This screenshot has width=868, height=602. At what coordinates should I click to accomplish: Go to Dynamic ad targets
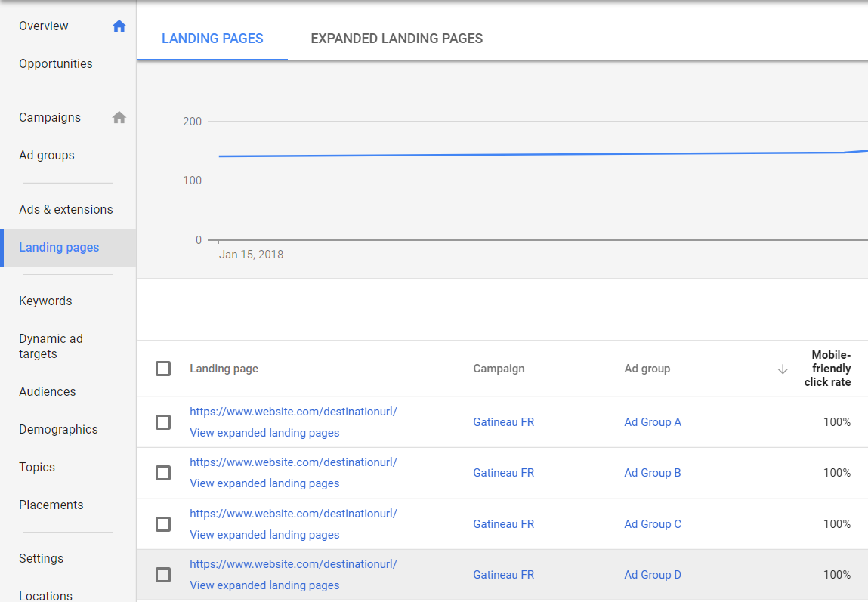[51, 347]
